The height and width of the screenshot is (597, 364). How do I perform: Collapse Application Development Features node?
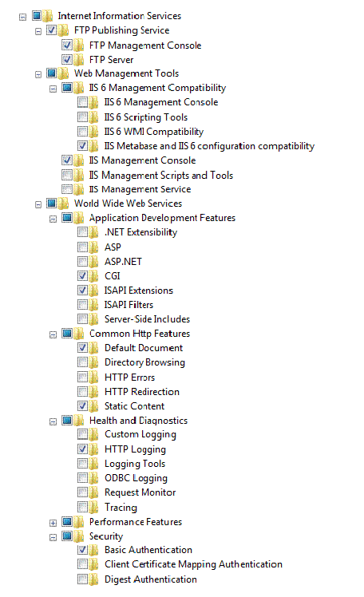point(53,219)
